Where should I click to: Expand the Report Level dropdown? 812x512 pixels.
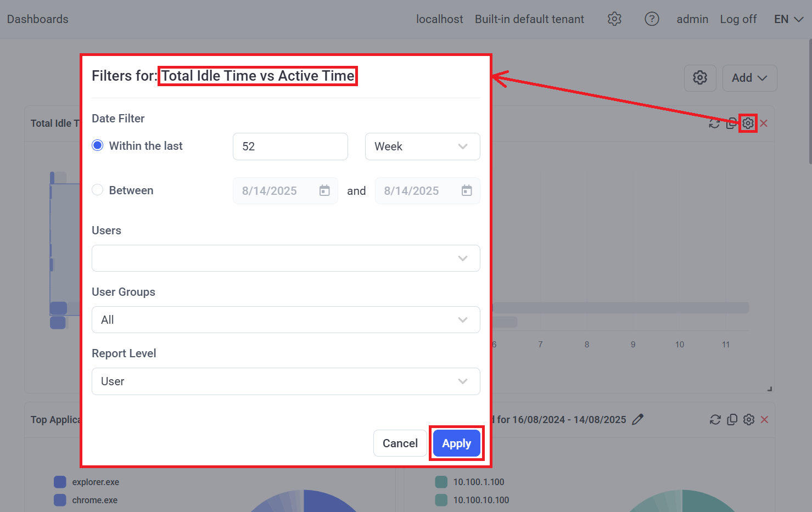point(285,381)
